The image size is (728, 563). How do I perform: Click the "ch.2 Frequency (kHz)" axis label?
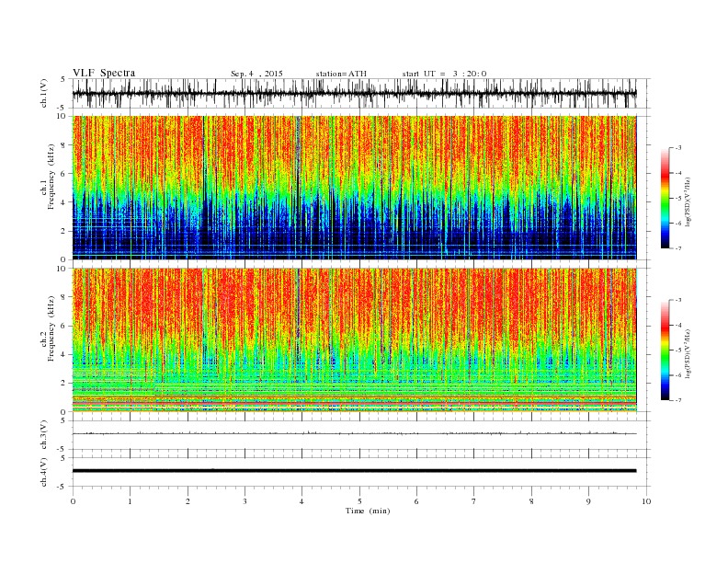pyautogui.click(x=48, y=328)
